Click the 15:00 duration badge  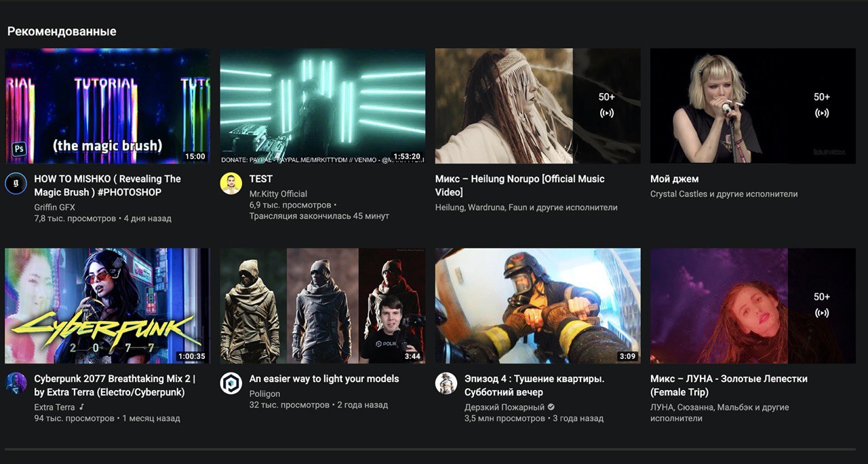coord(195,156)
